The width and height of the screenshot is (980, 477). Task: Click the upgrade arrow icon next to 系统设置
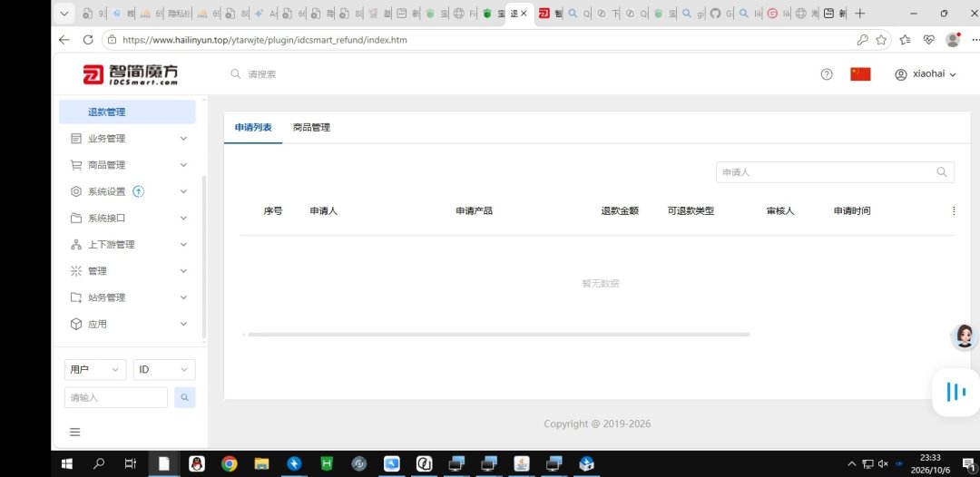[x=139, y=191]
